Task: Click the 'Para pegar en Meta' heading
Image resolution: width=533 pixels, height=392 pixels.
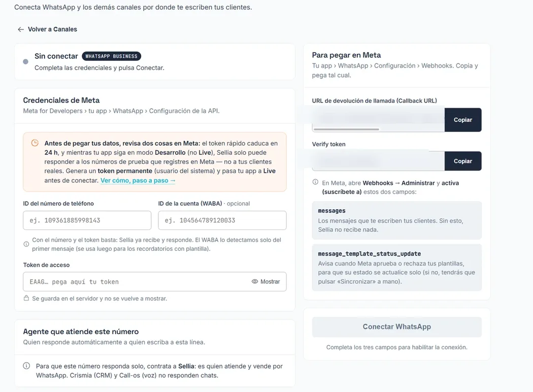Action: (346, 55)
